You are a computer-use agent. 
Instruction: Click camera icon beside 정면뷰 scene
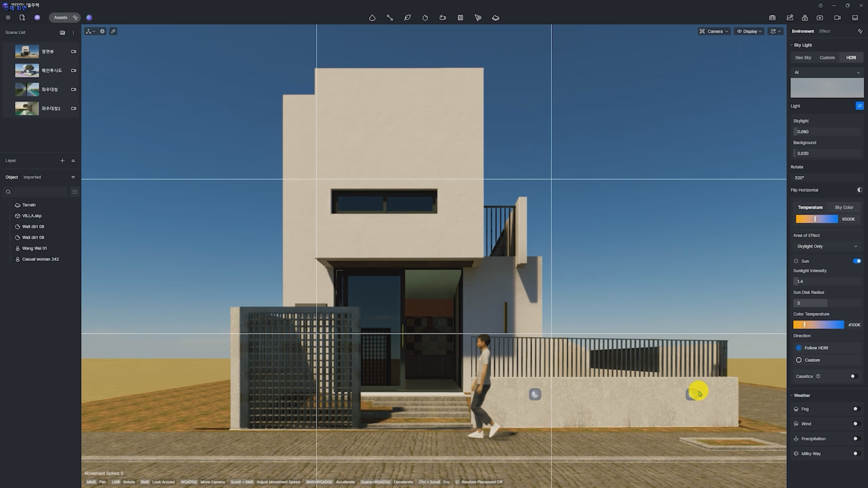73,52
